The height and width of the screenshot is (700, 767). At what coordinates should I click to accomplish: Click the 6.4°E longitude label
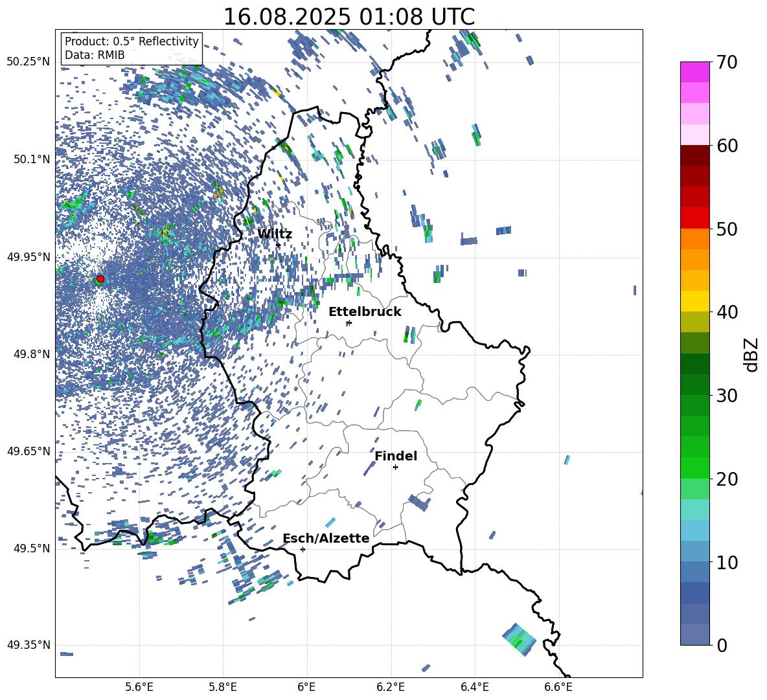(474, 687)
